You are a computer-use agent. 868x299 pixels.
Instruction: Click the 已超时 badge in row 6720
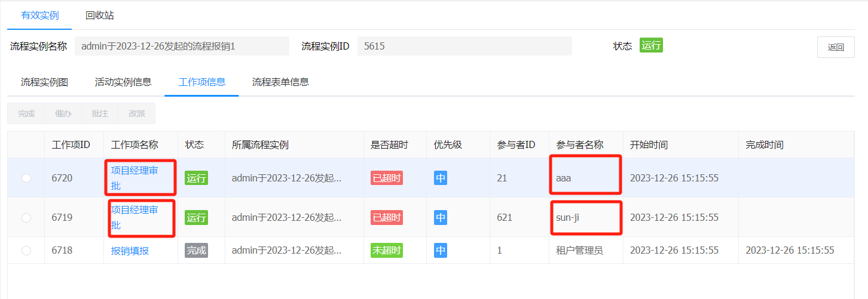pos(386,178)
